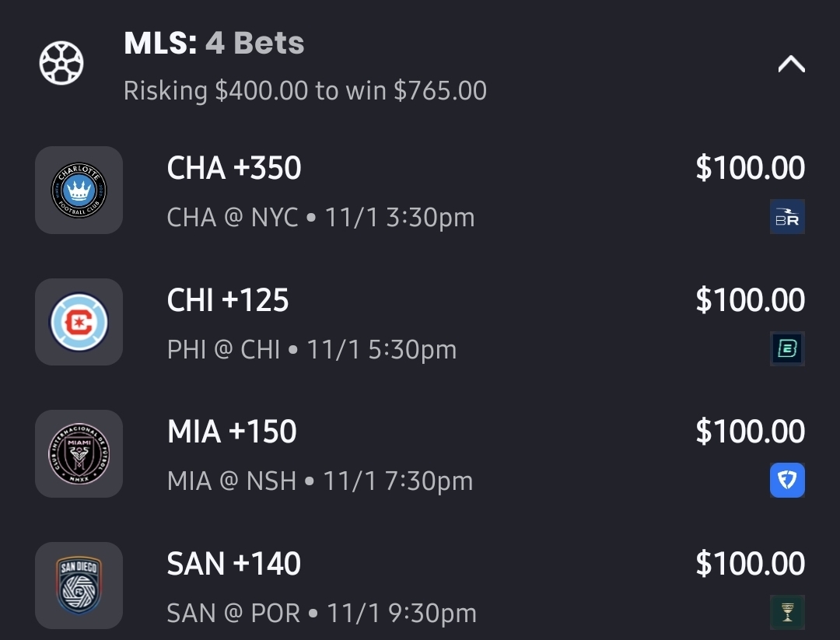The image size is (840, 640).
Task: Open the Caesars sportsbook icon
Action: point(786,612)
